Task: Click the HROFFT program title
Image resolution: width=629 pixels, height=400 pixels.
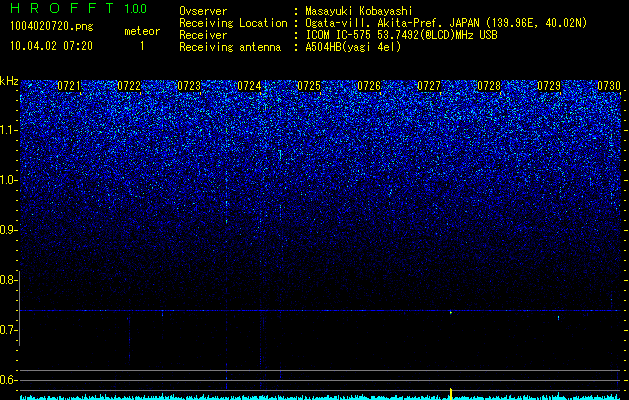Action: tap(62, 8)
